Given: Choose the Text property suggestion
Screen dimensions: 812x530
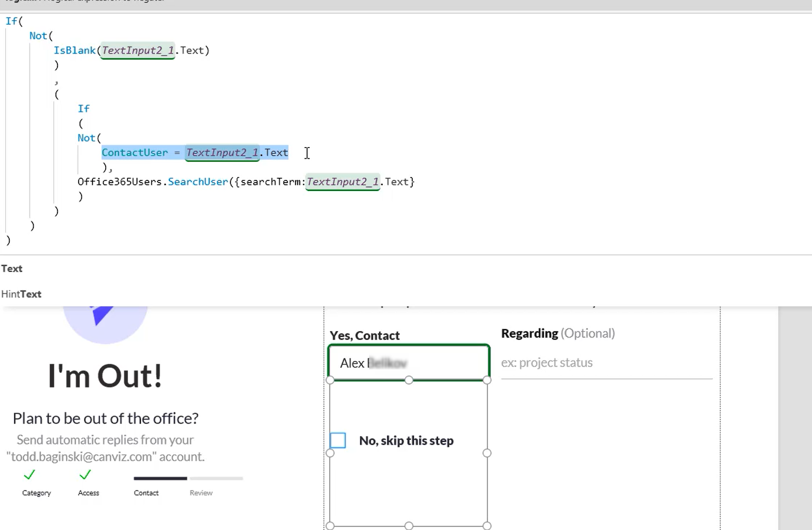Looking at the screenshot, I should coord(12,269).
